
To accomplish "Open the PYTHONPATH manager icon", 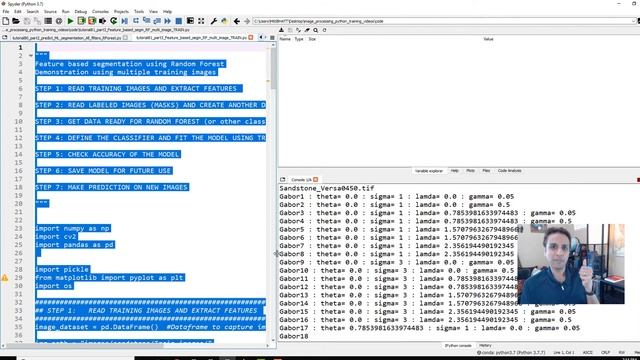I will [x=224, y=21].
